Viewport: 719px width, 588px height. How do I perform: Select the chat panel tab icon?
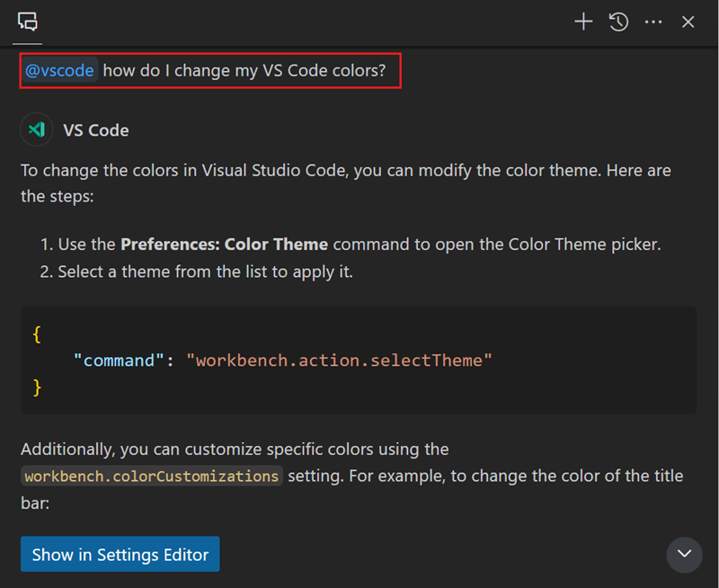coord(28,22)
